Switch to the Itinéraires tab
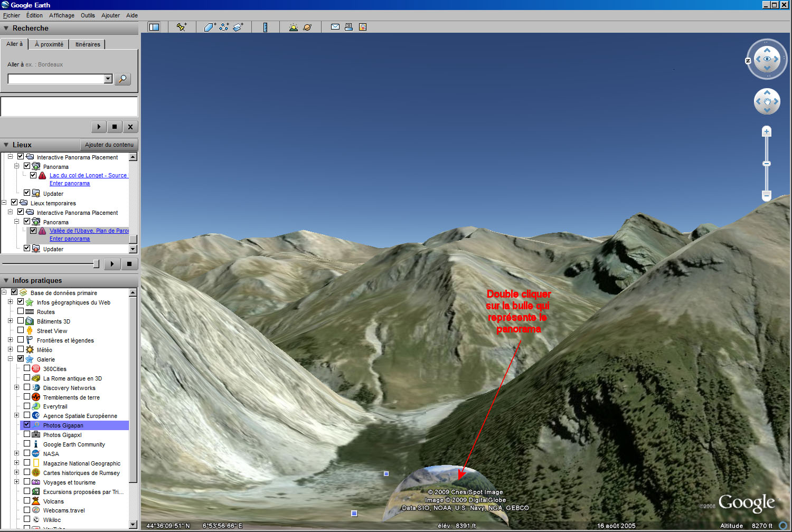The height and width of the screenshot is (532, 792). (88, 44)
